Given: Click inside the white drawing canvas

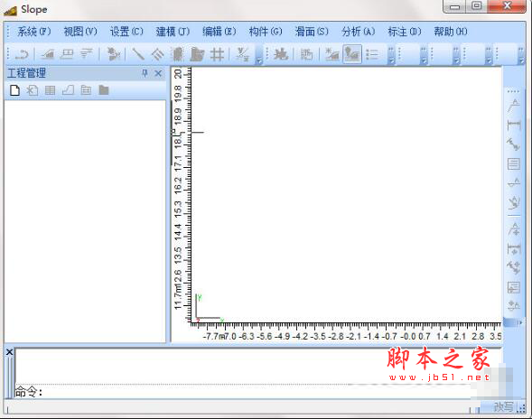Looking at the screenshot, I should tap(346, 193).
